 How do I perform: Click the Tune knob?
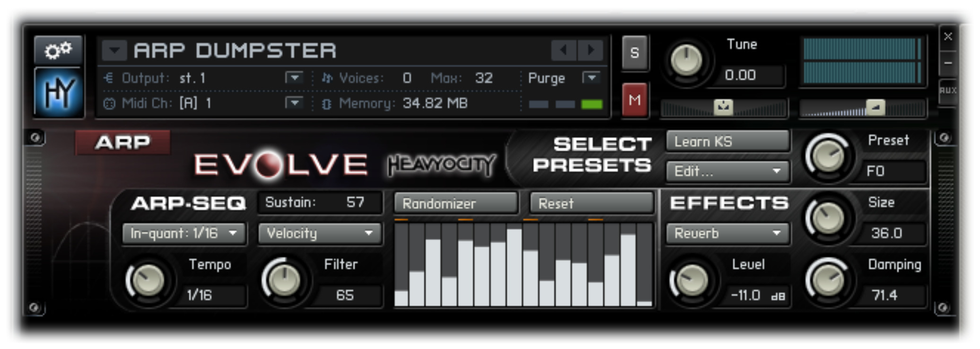point(686,61)
